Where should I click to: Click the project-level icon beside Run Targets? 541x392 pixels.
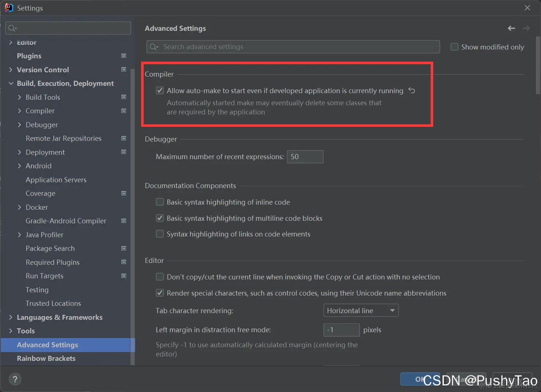124,276
